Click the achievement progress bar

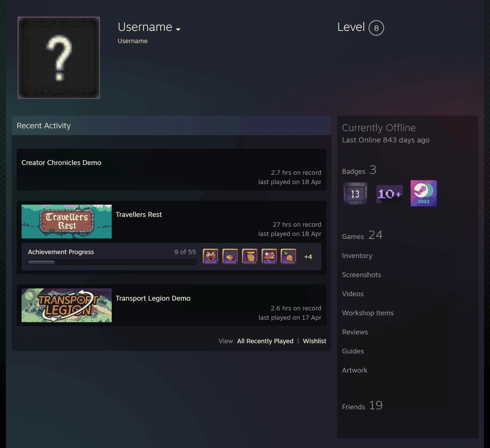pyautogui.click(x=112, y=262)
